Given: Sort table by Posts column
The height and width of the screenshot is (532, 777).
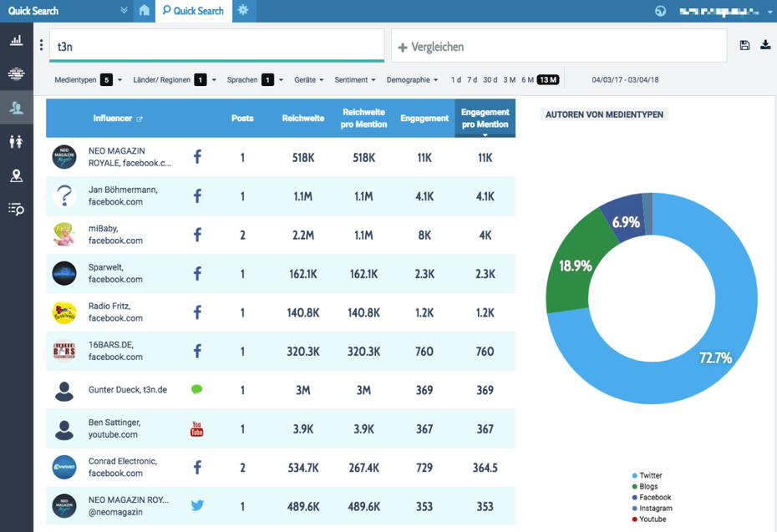Looking at the screenshot, I should click(242, 119).
